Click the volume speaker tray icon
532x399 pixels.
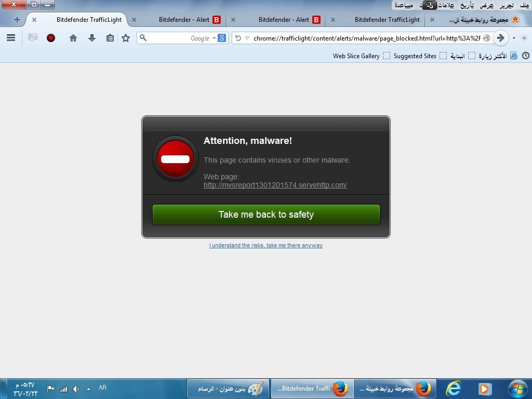point(76,389)
